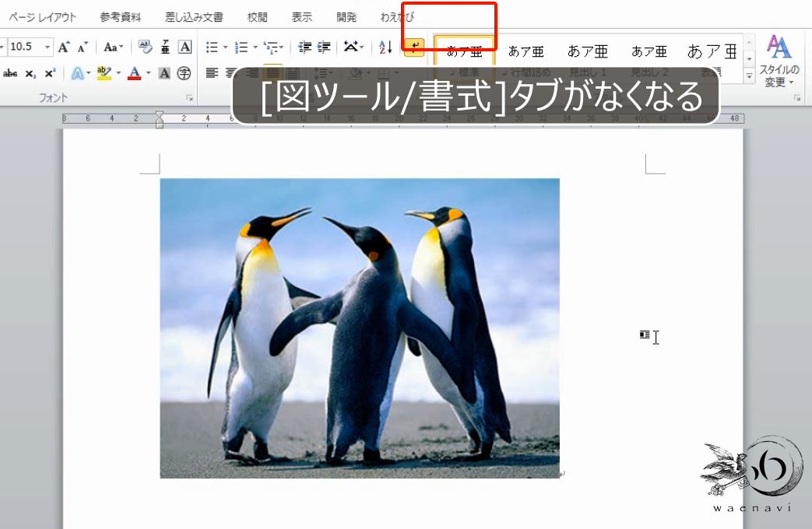
Task: Open the styles pane dialog launcher
Action: 797,97
